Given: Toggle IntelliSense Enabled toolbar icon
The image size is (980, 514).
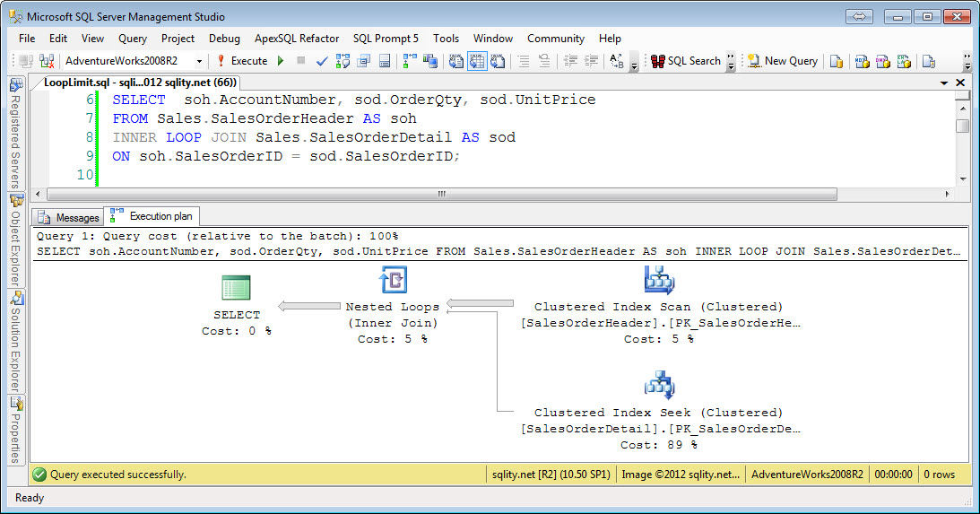Looking at the screenshot, I should (x=385, y=61).
